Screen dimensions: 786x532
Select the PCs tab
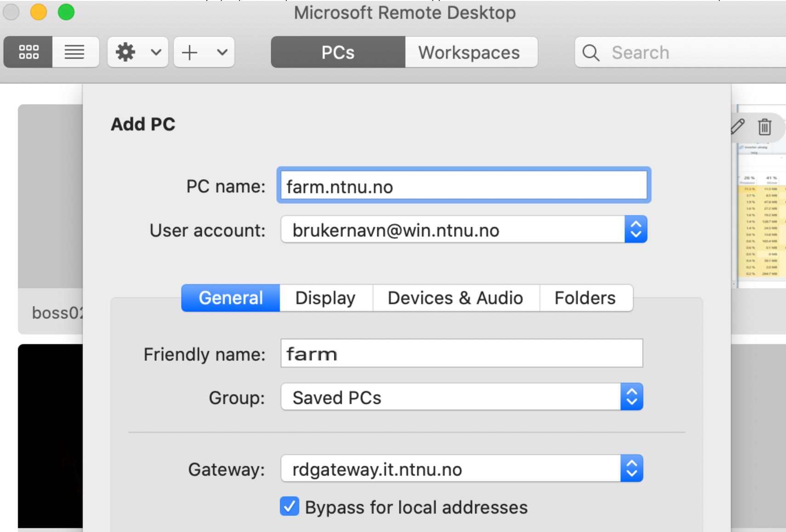(338, 52)
